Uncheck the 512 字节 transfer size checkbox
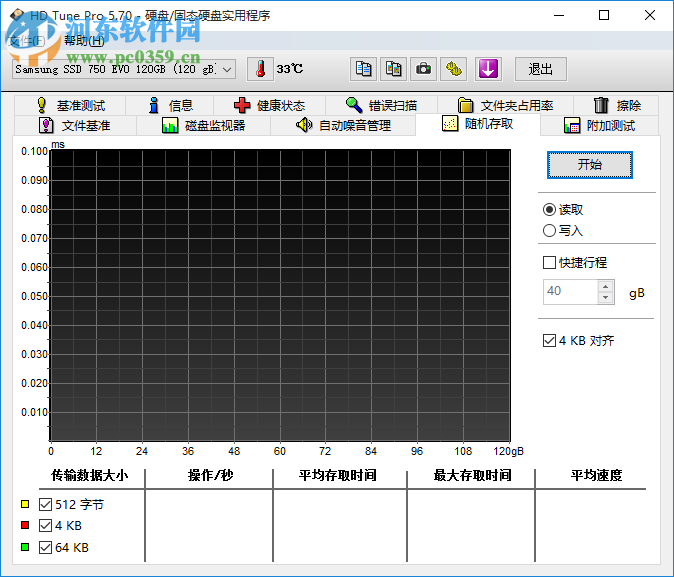674x577 pixels. click(46, 504)
